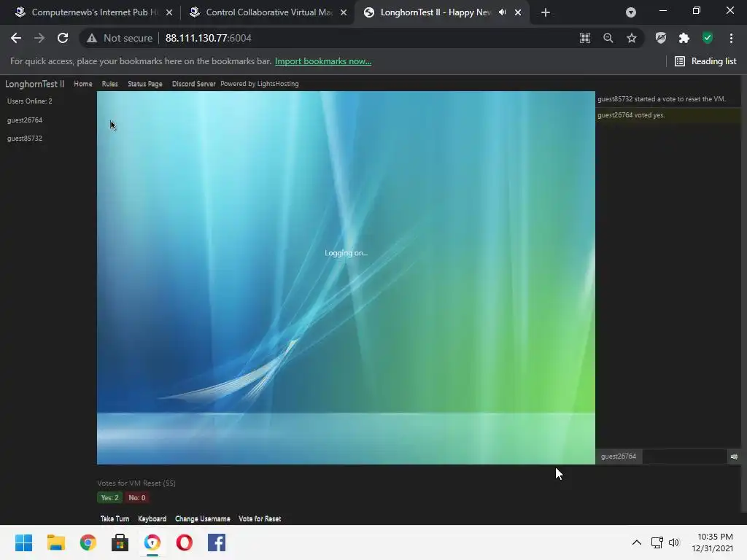The height and width of the screenshot is (560, 747).
Task: Open the Status Page nav link
Action: coord(145,84)
